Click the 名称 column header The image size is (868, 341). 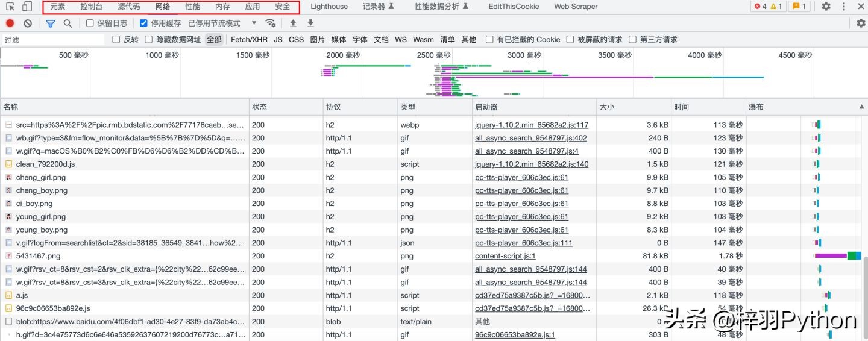coord(125,107)
